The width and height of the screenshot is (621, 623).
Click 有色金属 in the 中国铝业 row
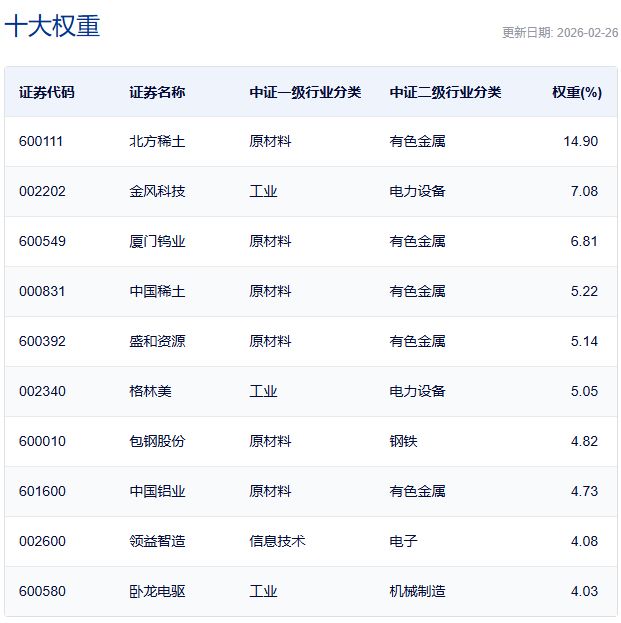(x=417, y=491)
